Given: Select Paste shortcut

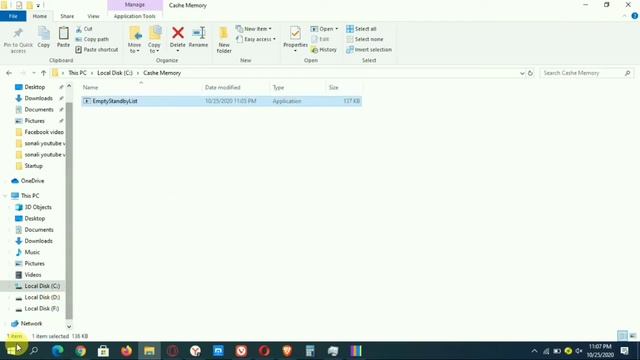Looking at the screenshot, I should pyautogui.click(x=97, y=49).
